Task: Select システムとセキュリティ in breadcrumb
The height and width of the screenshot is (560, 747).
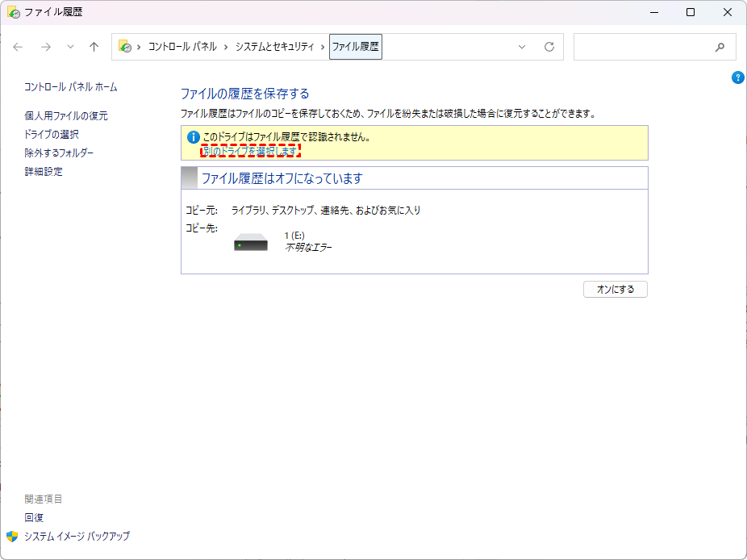Action: (274, 47)
